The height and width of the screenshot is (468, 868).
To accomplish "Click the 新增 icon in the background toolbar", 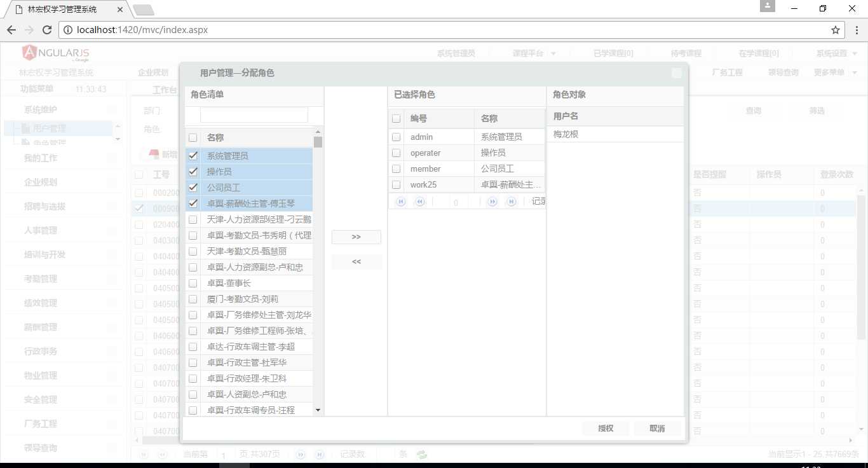I will pyautogui.click(x=153, y=154).
